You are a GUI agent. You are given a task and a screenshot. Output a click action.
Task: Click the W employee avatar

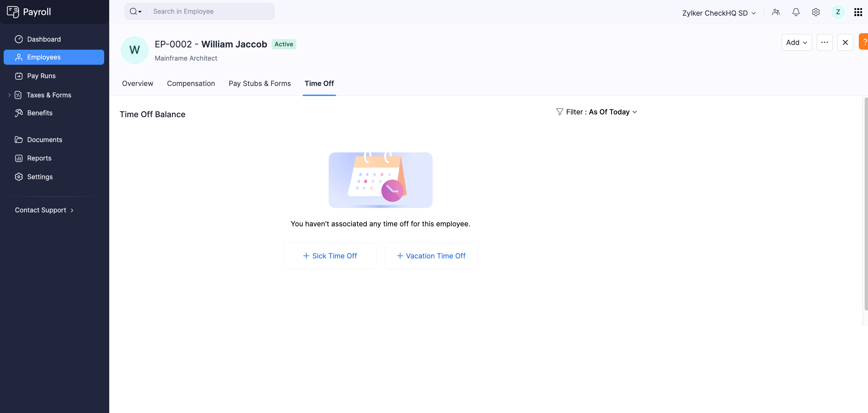(x=134, y=50)
